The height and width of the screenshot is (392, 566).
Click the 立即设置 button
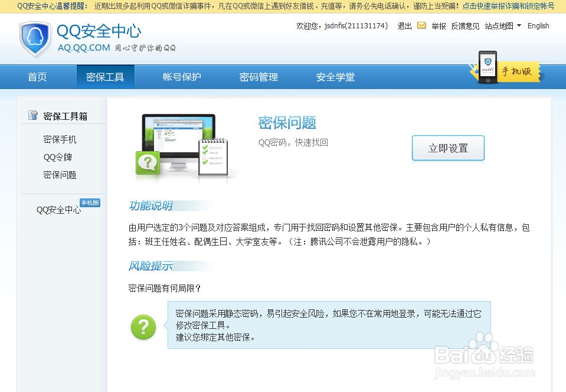pyautogui.click(x=448, y=148)
